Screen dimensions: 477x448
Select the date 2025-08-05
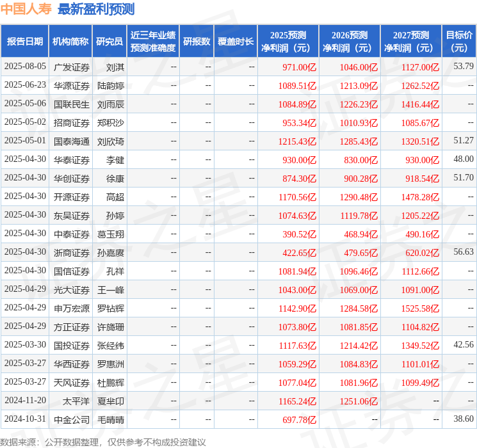[25, 67]
